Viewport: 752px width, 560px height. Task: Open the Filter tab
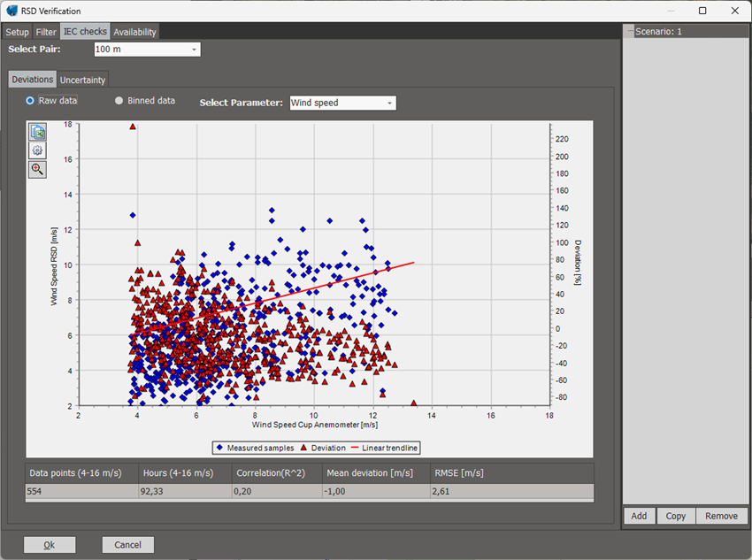[x=46, y=31]
